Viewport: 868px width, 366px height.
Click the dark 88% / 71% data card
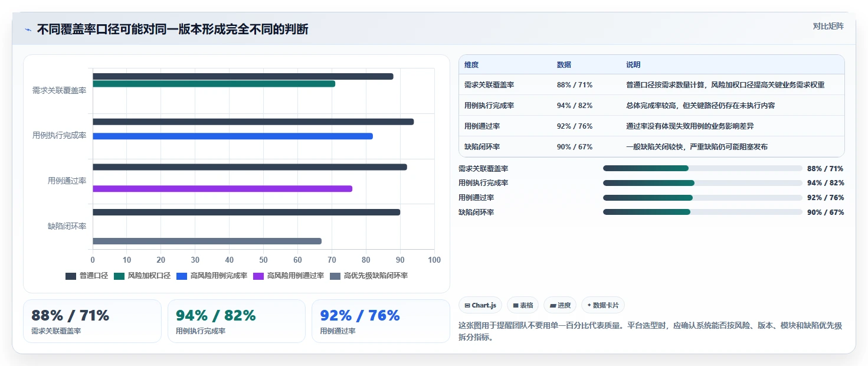tap(92, 321)
